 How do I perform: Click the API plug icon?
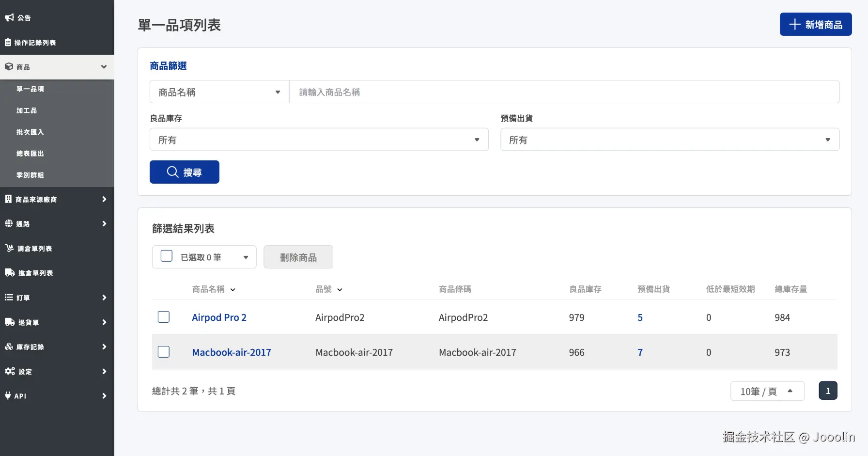pos(8,396)
